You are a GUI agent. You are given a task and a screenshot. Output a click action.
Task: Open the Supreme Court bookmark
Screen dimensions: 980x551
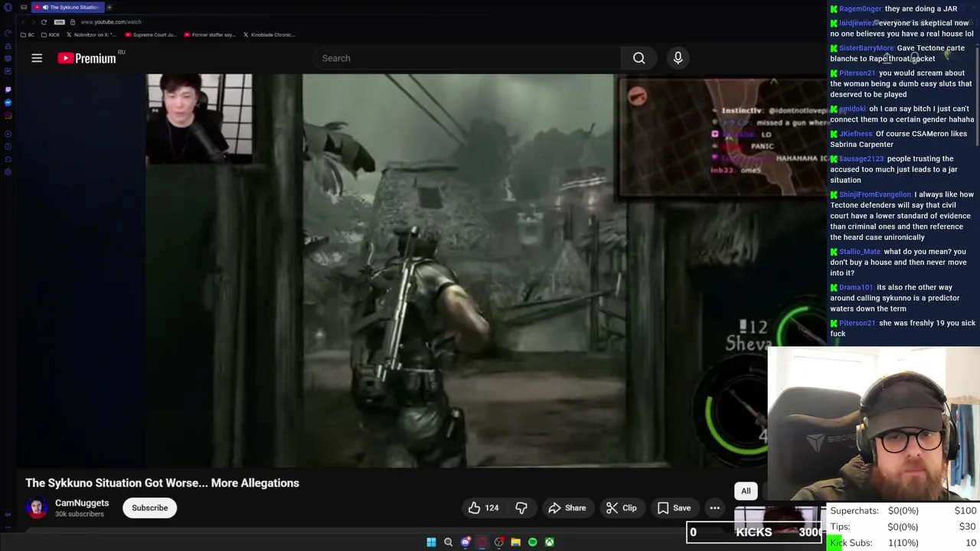(x=151, y=34)
